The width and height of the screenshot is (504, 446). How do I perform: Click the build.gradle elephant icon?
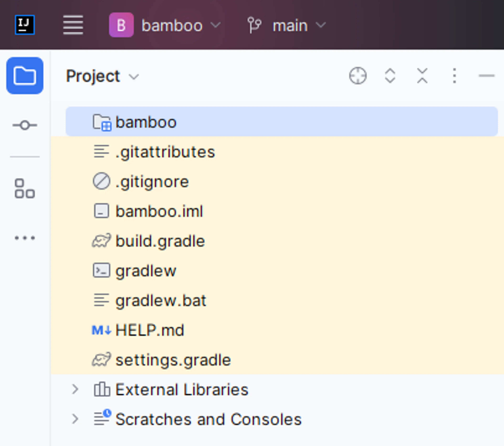coord(101,241)
